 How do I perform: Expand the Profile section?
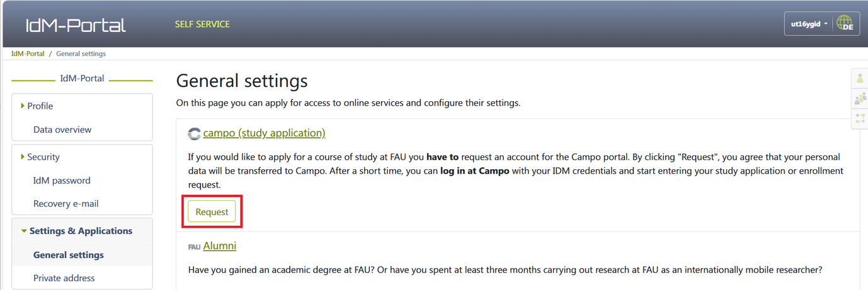click(40, 106)
